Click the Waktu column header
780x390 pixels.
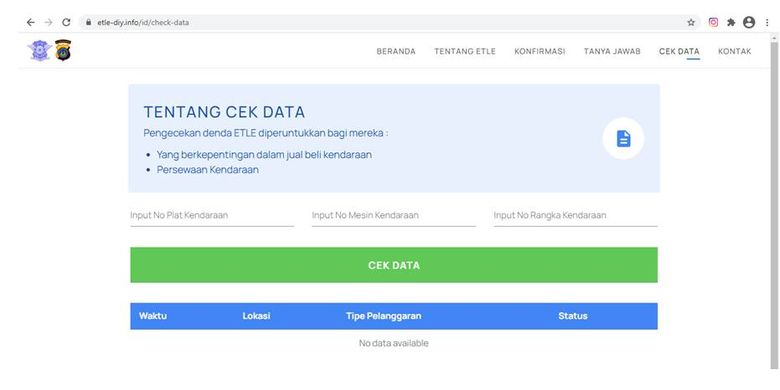pyautogui.click(x=153, y=316)
